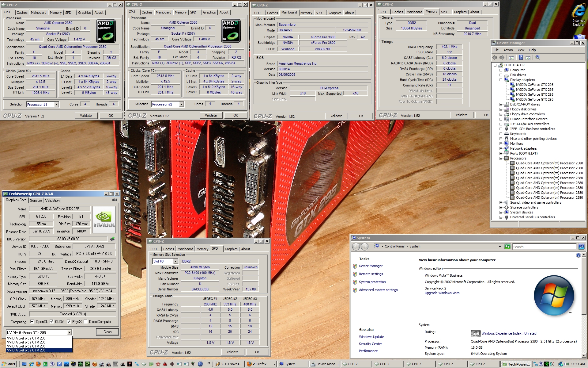Enable the DirectCompute checkbox
Viewport: 588px width, 368px height.
pyautogui.click(x=86, y=322)
